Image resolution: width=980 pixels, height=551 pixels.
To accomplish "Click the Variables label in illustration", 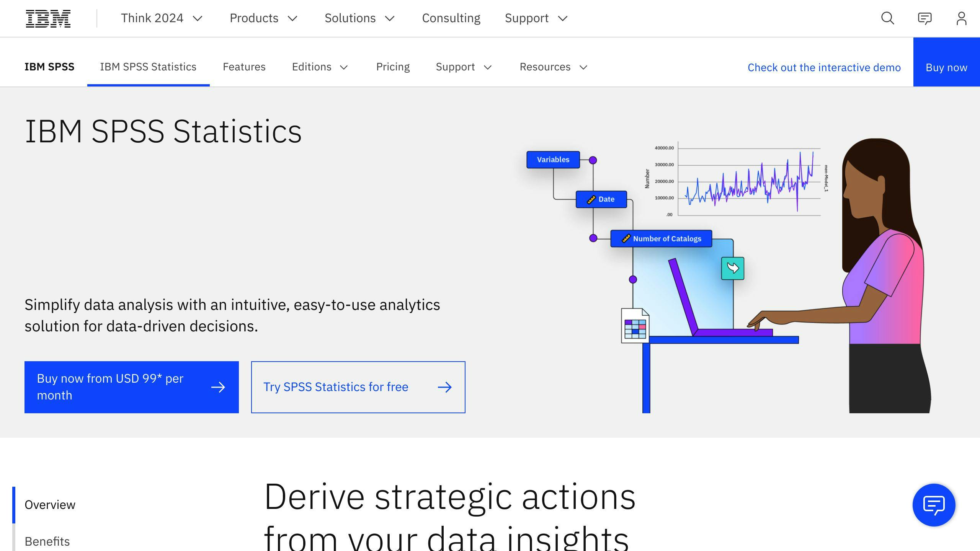I will tap(553, 160).
